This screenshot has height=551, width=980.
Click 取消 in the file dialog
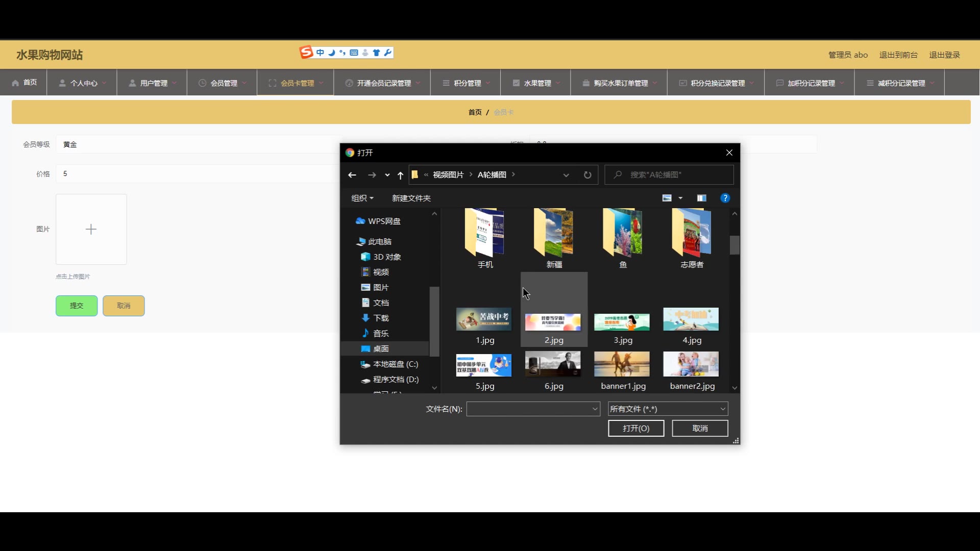[700, 429]
